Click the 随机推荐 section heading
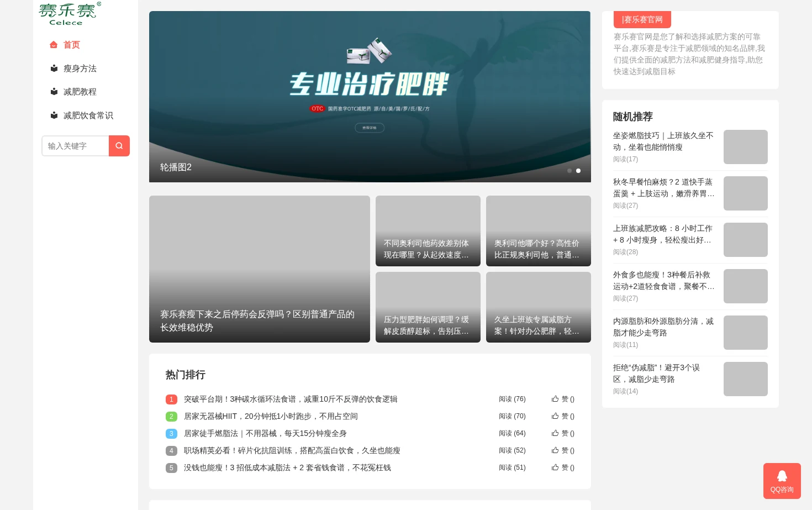The width and height of the screenshot is (812, 510). pyautogui.click(x=633, y=117)
